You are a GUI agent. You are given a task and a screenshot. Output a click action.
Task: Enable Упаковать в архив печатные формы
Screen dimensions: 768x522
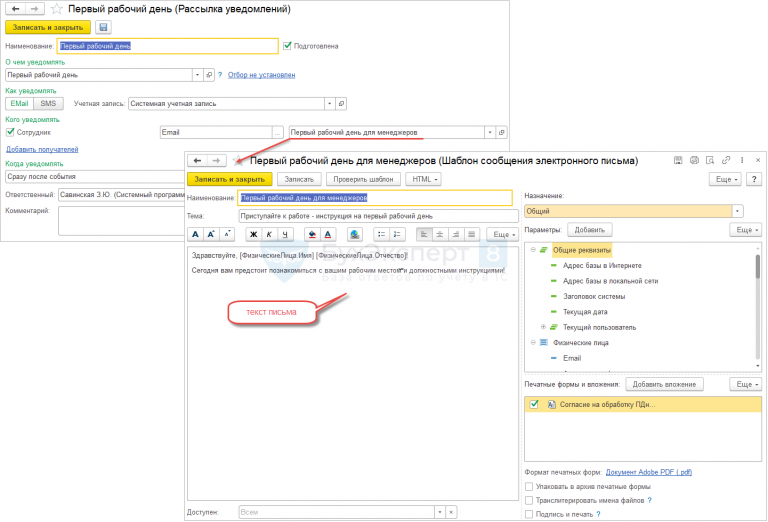(x=529, y=486)
